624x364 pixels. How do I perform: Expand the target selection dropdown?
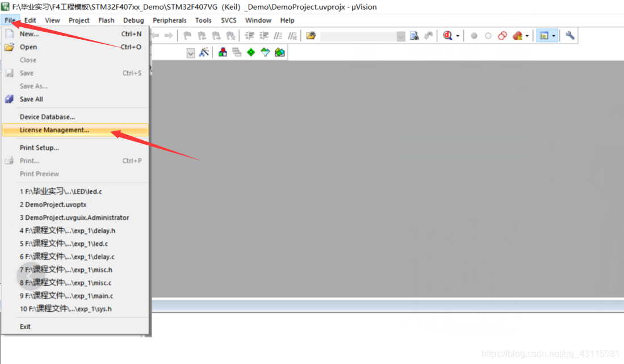[x=191, y=53]
